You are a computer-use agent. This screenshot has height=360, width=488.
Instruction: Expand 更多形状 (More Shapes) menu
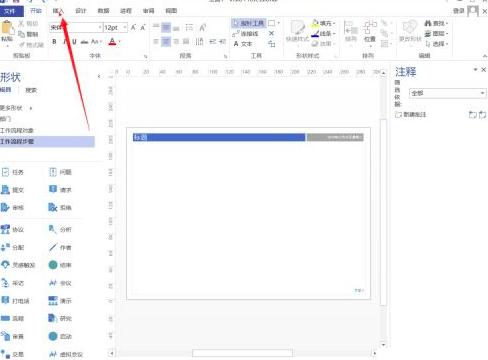[x=16, y=108]
